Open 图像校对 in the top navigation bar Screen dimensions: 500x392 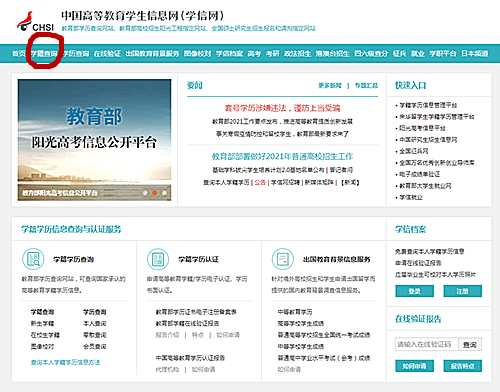point(197,53)
